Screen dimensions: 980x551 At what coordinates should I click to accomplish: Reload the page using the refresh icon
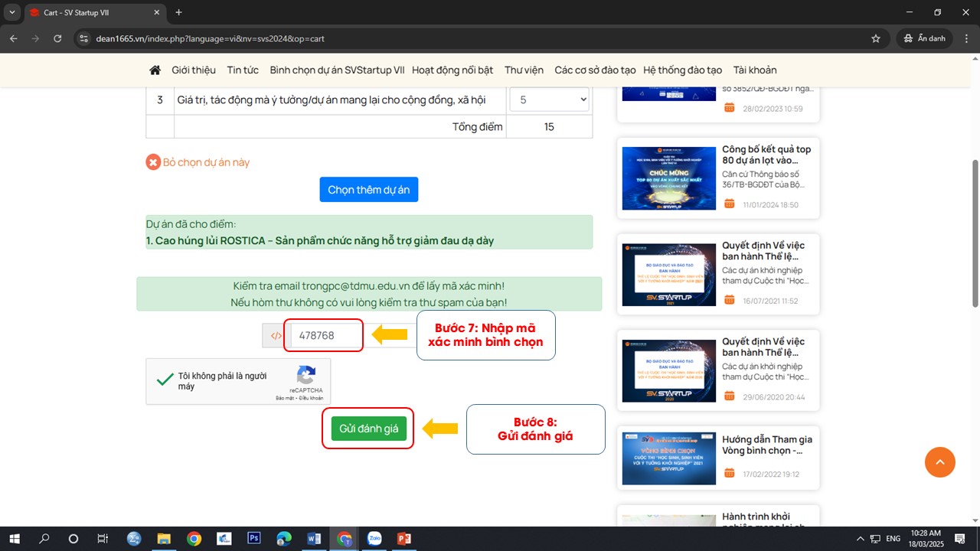[x=57, y=38]
